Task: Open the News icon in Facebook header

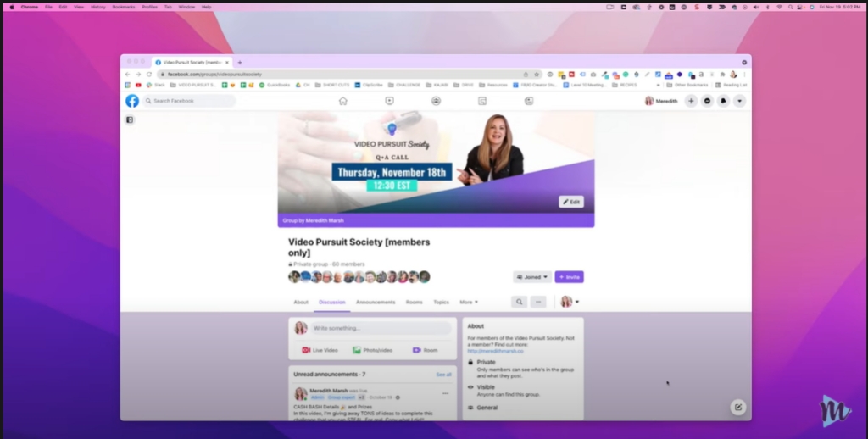Action: [x=529, y=101]
